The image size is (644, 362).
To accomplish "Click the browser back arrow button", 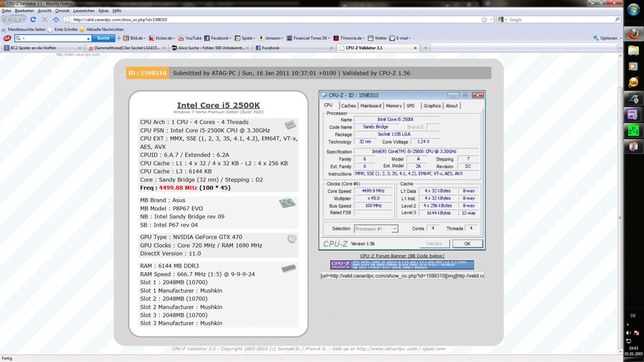I will [8, 20].
